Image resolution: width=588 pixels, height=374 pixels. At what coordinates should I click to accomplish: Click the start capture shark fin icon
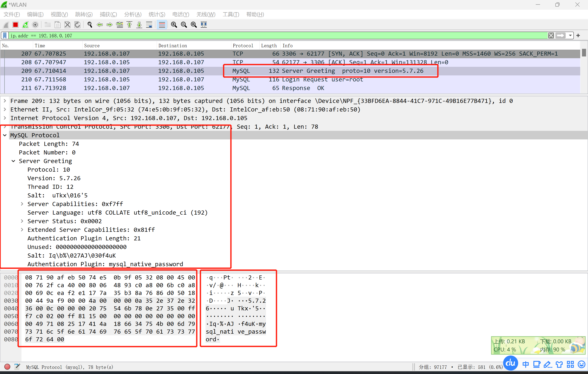point(6,25)
